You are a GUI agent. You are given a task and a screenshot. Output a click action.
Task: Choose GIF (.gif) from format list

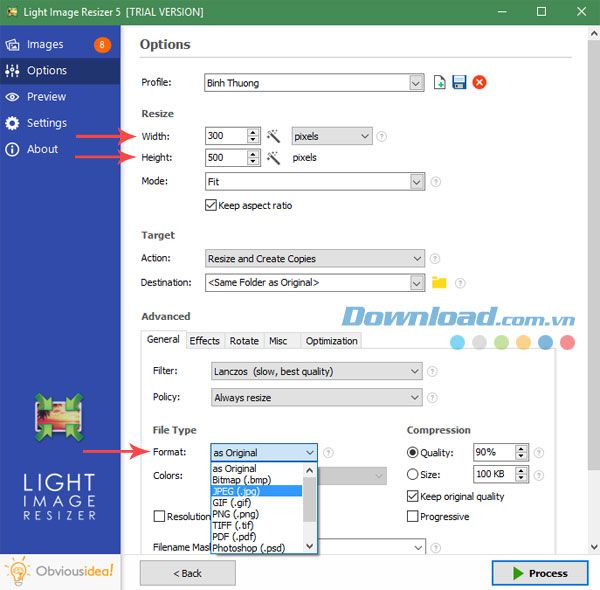pyautogui.click(x=256, y=502)
